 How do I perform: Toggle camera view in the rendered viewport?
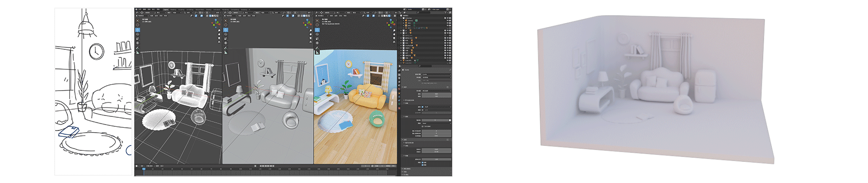tap(394, 38)
